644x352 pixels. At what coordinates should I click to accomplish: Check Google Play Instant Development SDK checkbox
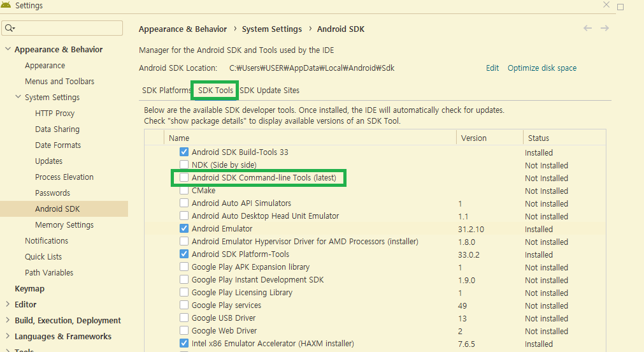pos(184,279)
